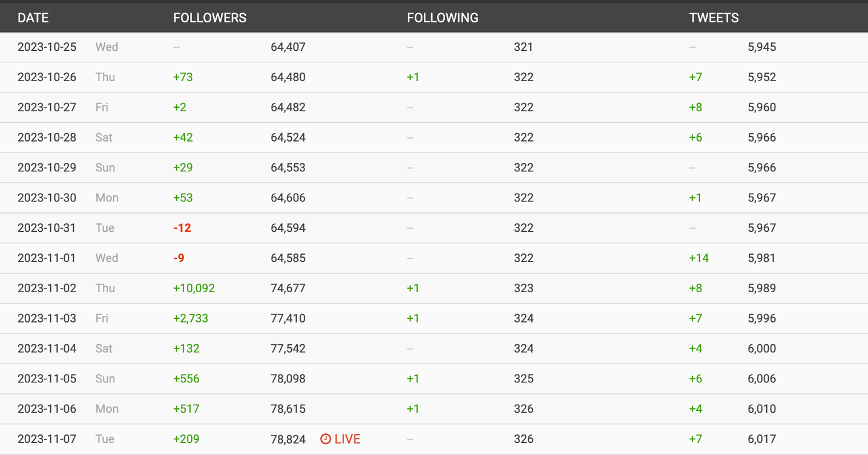
Task: Select the 6,017 tweets total
Action: [x=762, y=439]
